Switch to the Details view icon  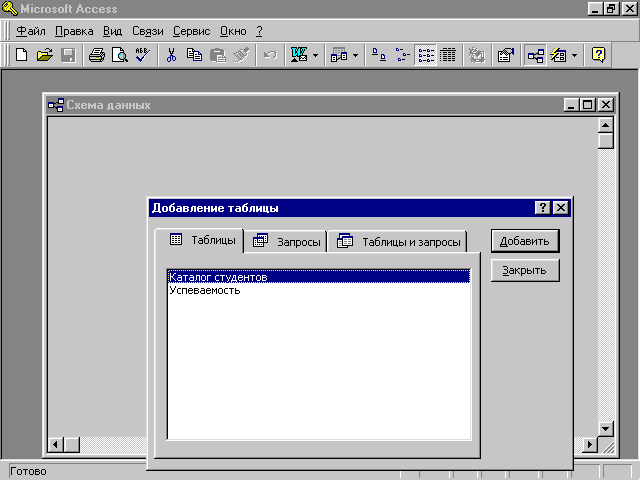[448, 55]
